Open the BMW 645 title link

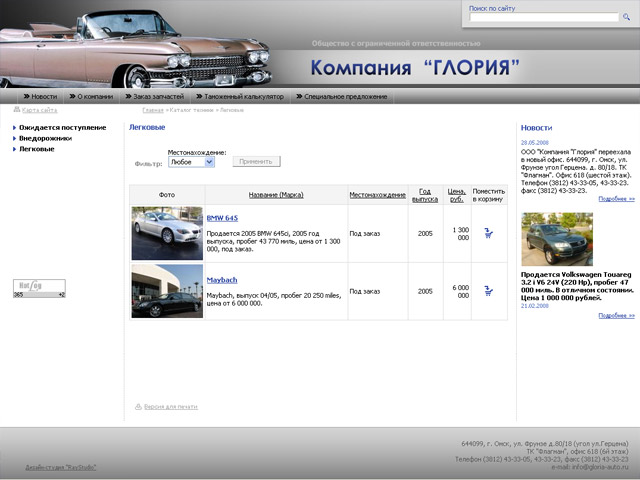(222, 218)
